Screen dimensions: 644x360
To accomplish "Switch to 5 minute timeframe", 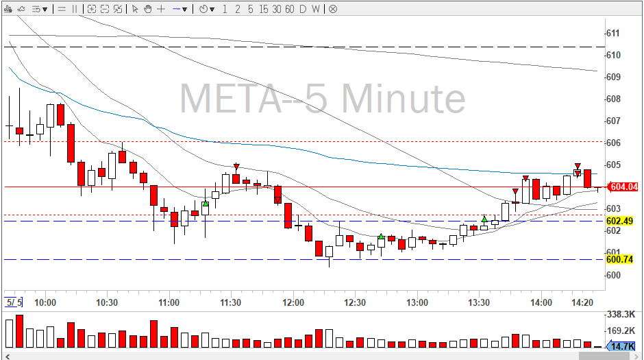I will click(250, 9).
